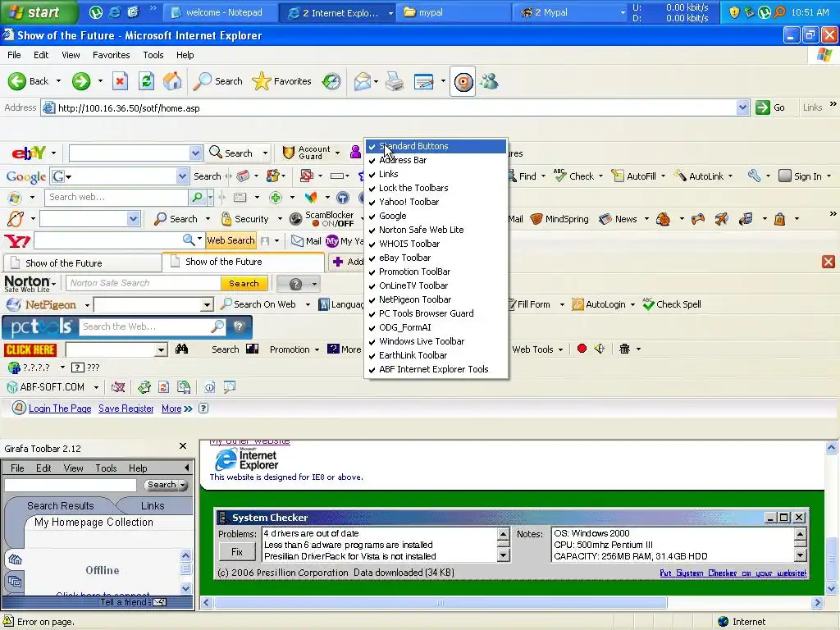
Task: Toggle EarthLink Toolbar entry
Action: tap(436, 355)
